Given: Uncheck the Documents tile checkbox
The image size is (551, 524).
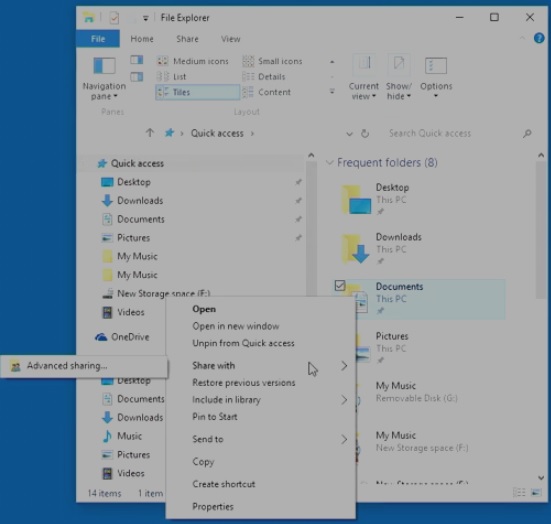Looking at the screenshot, I should coord(340,285).
